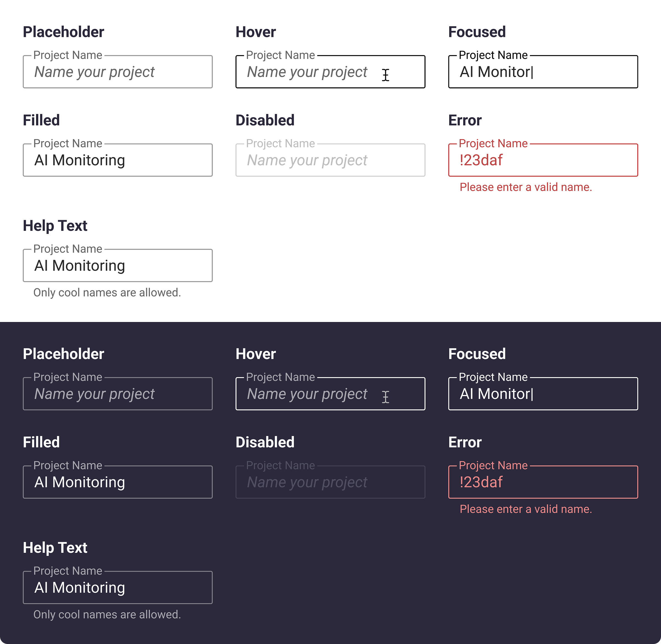Click the dark mode Error input containing !23daf

coord(542,482)
